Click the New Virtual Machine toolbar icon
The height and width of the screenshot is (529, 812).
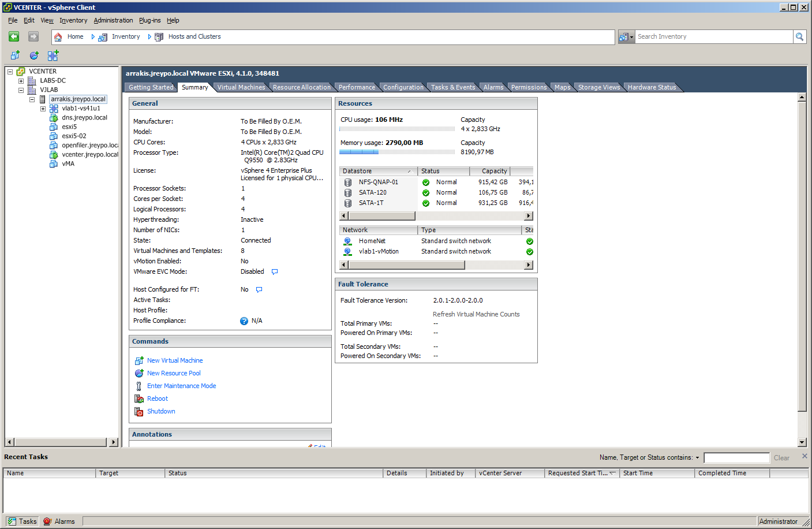[15, 55]
